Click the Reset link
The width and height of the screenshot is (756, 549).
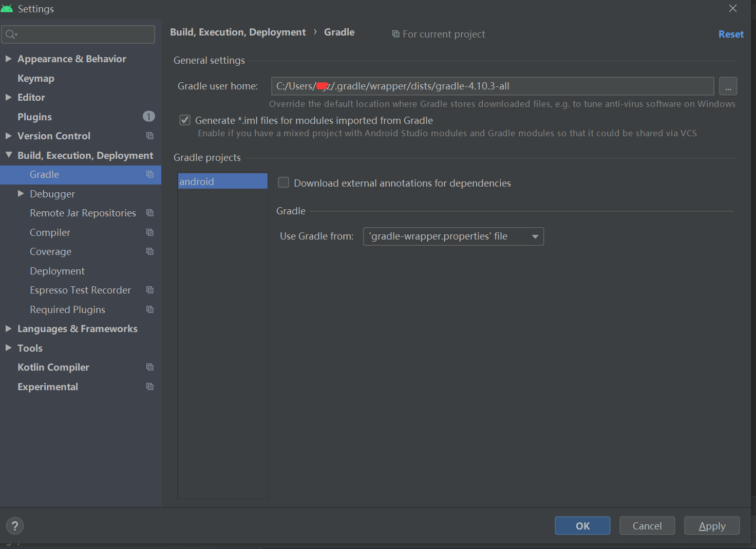pyautogui.click(x=731, y=34)
